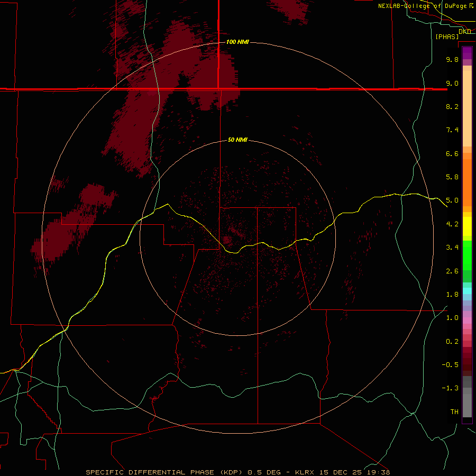Click the 50 NMI range ring label
Image resolution: width=476 pixels, height=476 pixels.
(x=237, y=140)
